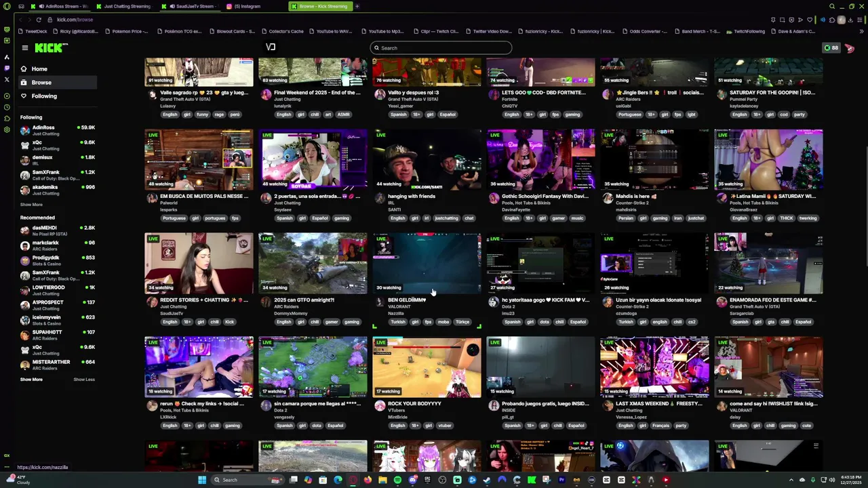This screenshot has height=488, width=868.
Task: Click Mahdis is here stream title
Action: click(635, 196)
